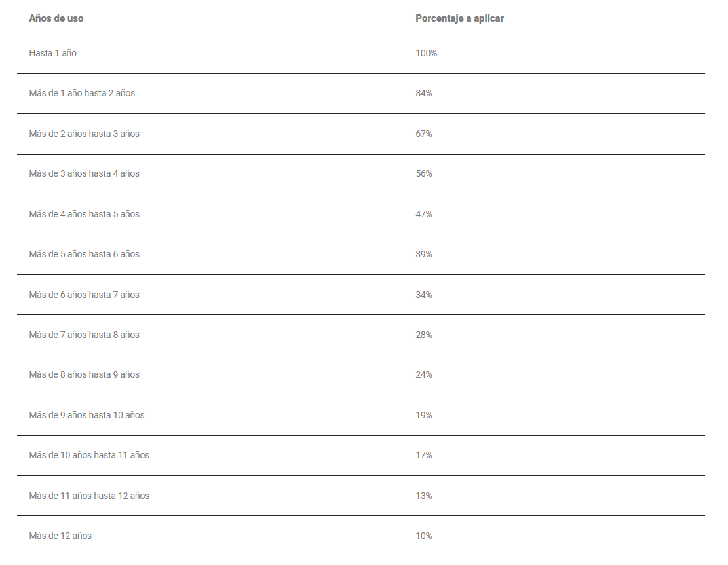Select the 'Hasta 1 año' row label
Viewport: 728px width, 565px height.
click(x=52, y=53)
